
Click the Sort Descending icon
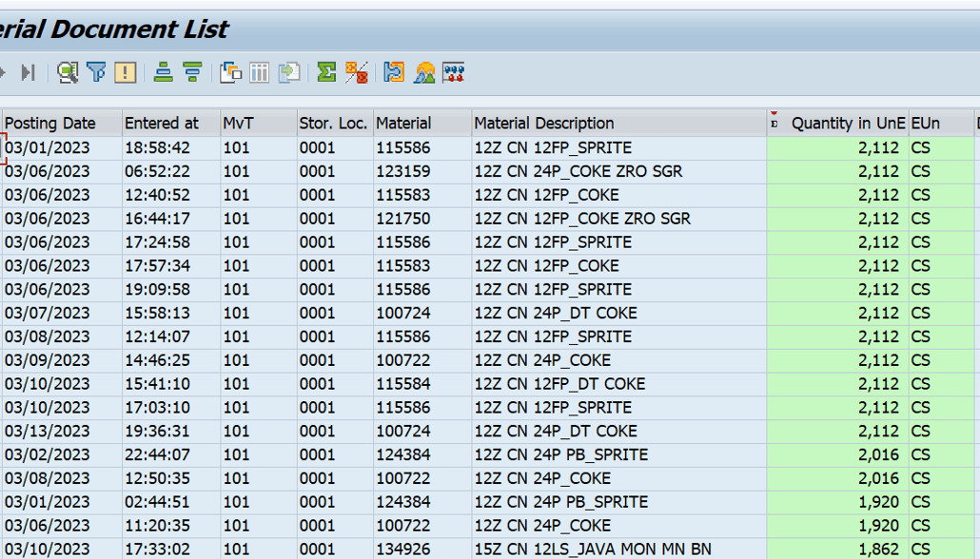click(x=192, y=72)
